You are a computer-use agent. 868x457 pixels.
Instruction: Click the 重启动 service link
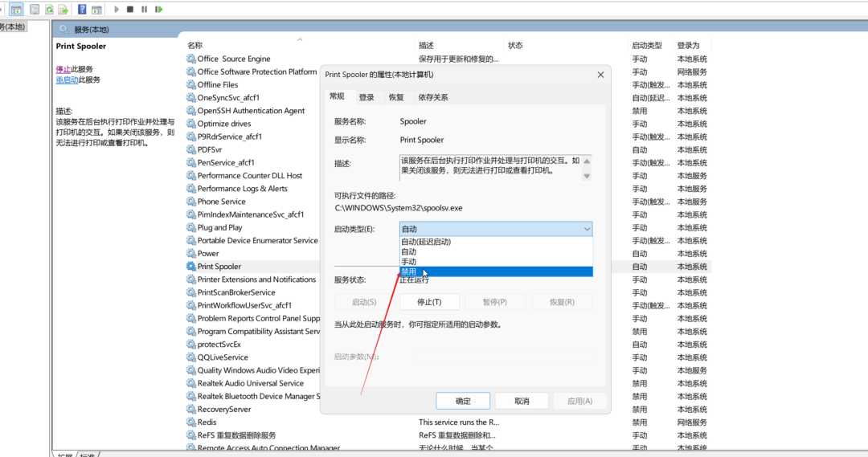(67, 80)
